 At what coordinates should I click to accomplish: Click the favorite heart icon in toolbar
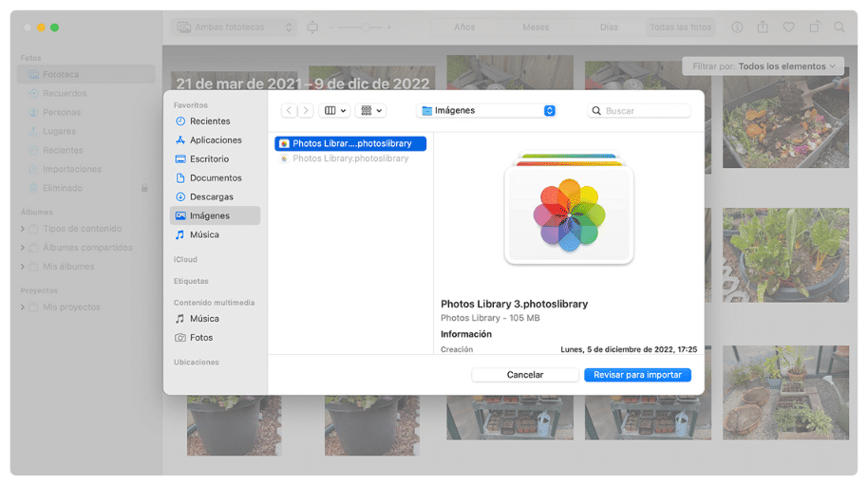coord(788,28)
